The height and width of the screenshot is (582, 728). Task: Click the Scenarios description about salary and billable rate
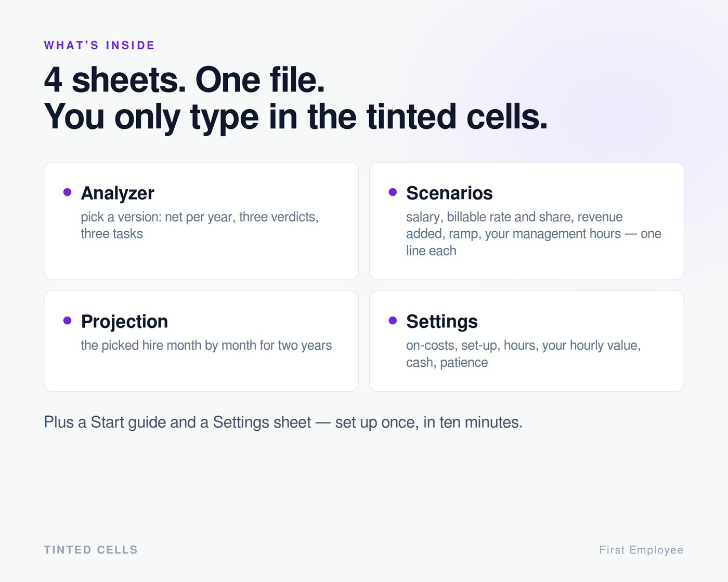(534, 234)
